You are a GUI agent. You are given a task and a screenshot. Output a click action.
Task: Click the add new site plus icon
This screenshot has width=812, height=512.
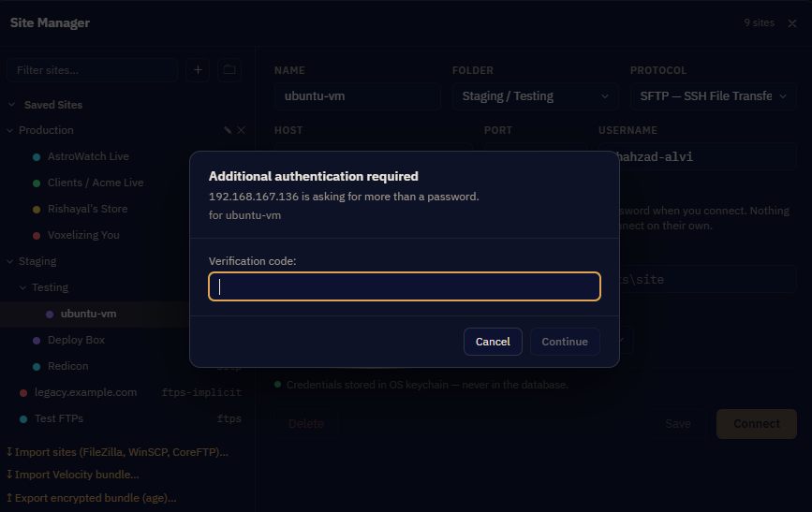198,70
